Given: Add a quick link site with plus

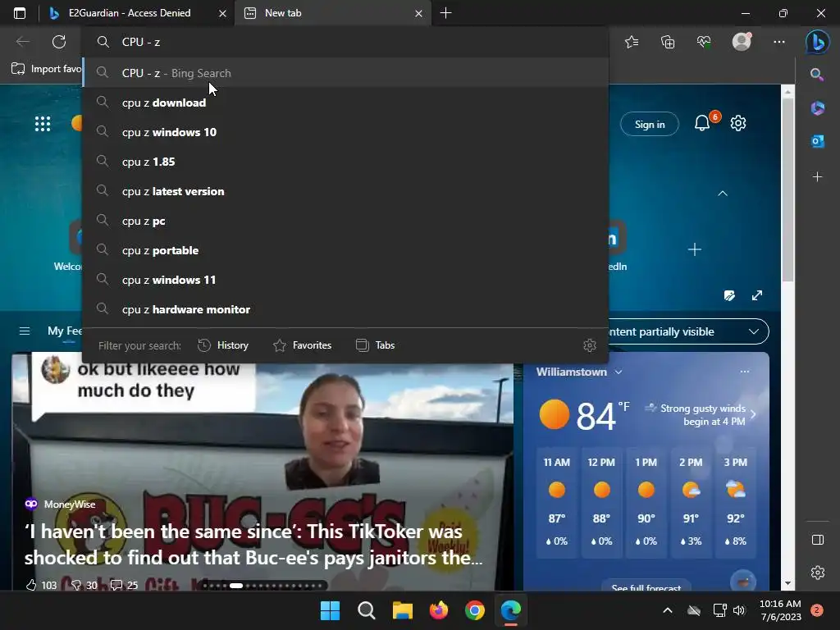Looking at the screenshot, I should [694, 249].
